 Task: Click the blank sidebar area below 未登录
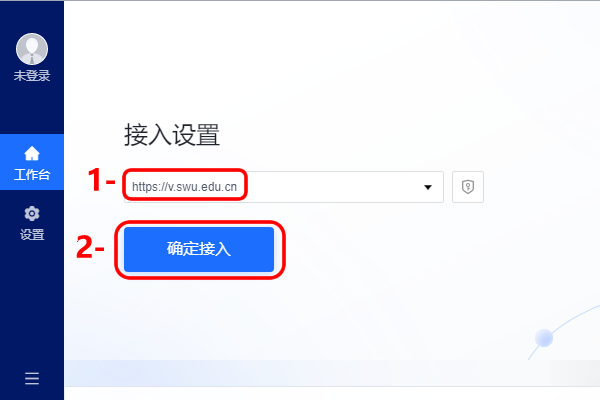click(x=32, y=109)
